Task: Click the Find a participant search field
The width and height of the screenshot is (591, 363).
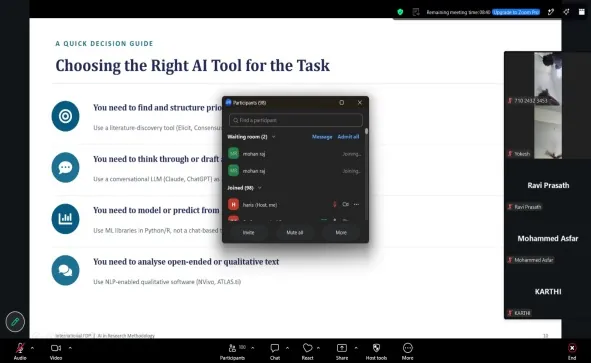Action: pyautogui.click(x=296, y=120)
